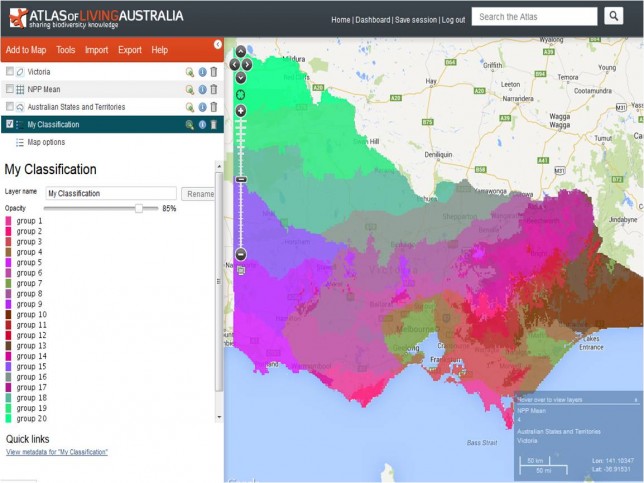Enable the Victoria layer checkbox
The image size is (644, 483).
click(10, 72)
